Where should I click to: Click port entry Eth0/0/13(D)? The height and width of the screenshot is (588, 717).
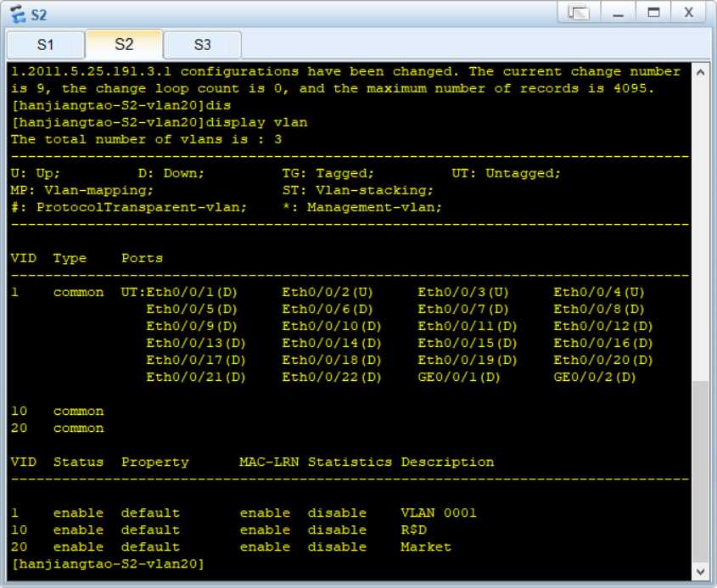click(196, 343)
